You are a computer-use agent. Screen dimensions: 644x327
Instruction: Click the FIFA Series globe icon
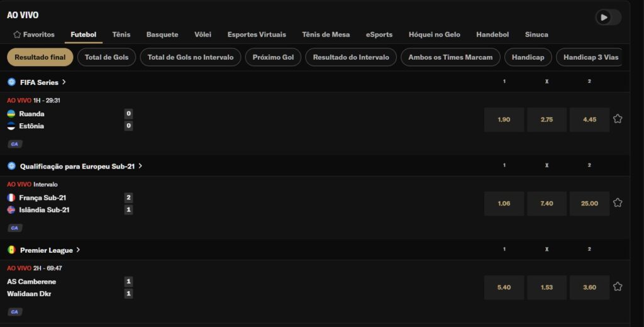11,82
